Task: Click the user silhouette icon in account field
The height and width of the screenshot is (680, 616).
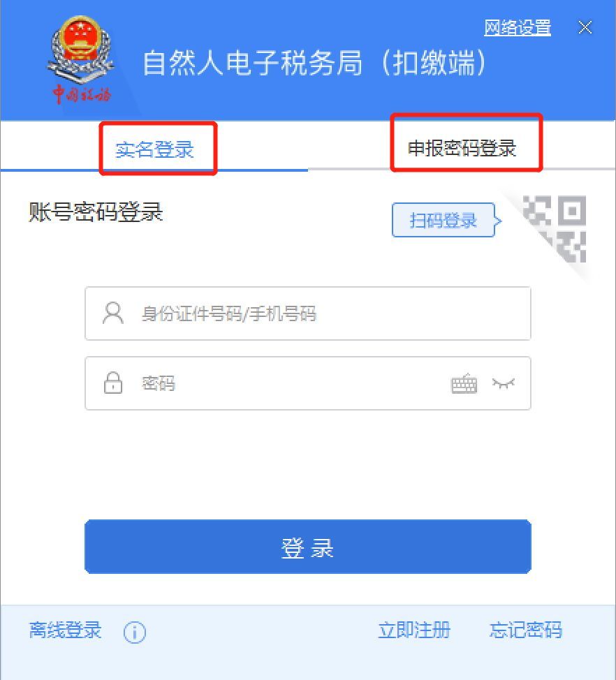Action: 112,313
